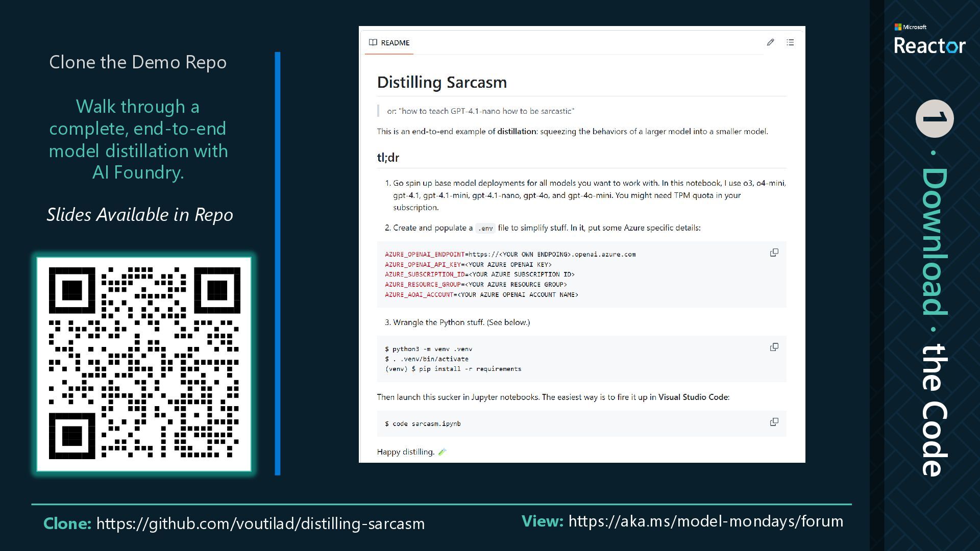Click the vertical 'Download the Code' banner text

935,322
